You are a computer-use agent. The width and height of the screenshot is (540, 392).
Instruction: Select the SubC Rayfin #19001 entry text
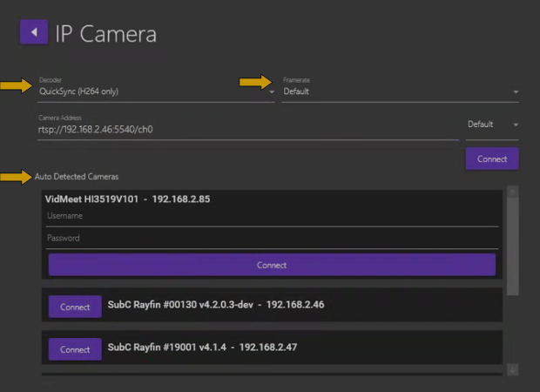tap(205, 348)
